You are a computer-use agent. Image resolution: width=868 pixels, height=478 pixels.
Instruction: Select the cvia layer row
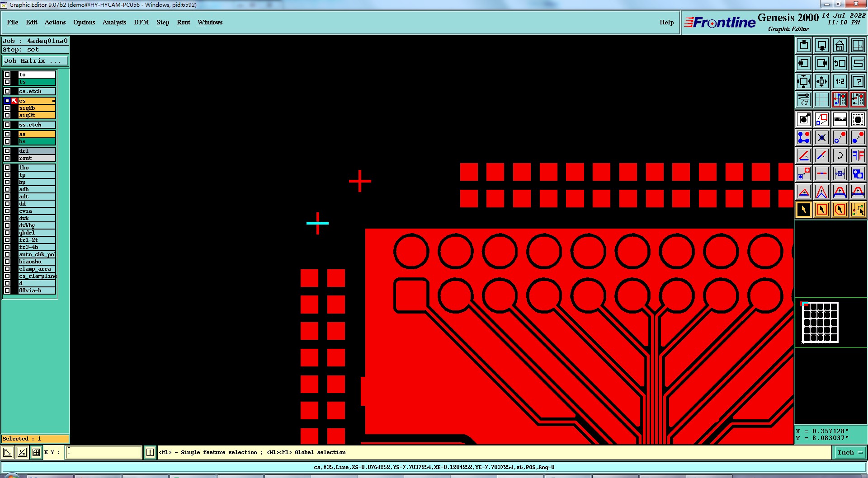tap(37, 211)
